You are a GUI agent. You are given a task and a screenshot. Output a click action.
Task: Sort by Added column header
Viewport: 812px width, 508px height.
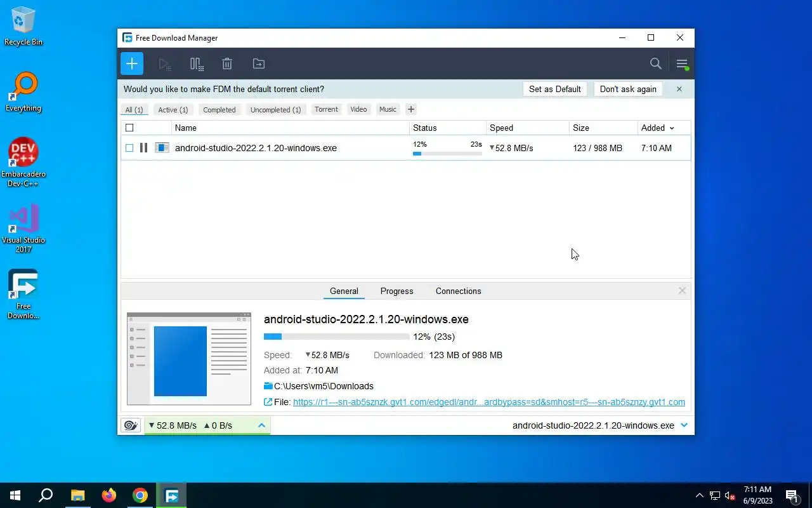tap(663, 128)
